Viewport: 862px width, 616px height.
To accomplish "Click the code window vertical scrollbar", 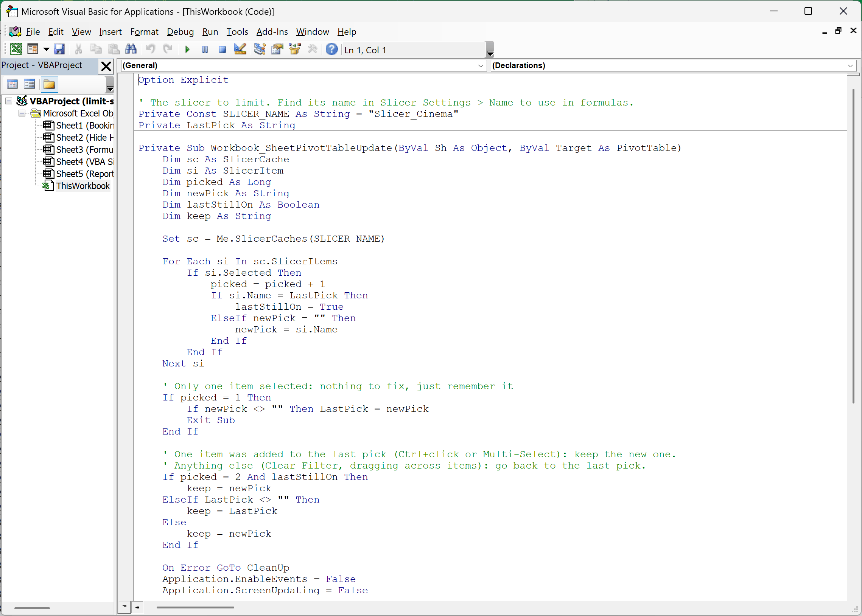I will coord(853,246).
